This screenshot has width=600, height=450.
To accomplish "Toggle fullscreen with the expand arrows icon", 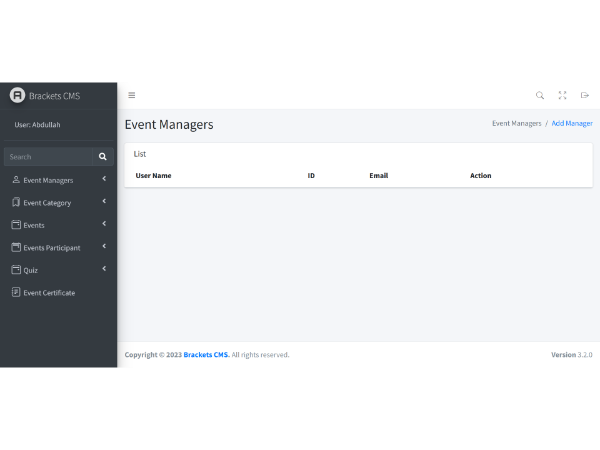I will coord(562,95).
